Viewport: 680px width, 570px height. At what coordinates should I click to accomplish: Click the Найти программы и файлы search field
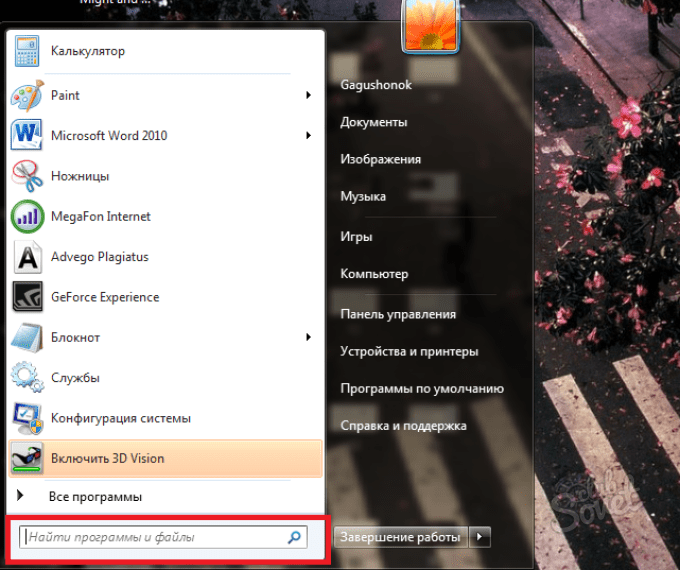[x=163, y=537]
